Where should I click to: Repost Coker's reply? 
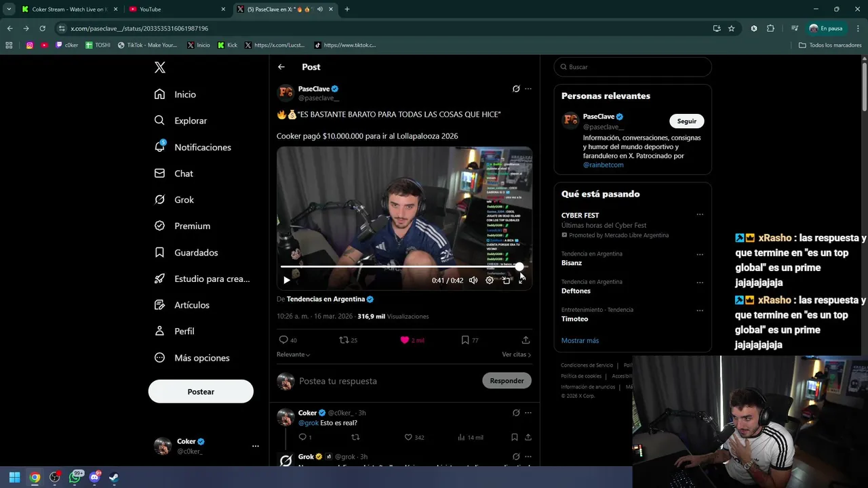tap(355, 437)
